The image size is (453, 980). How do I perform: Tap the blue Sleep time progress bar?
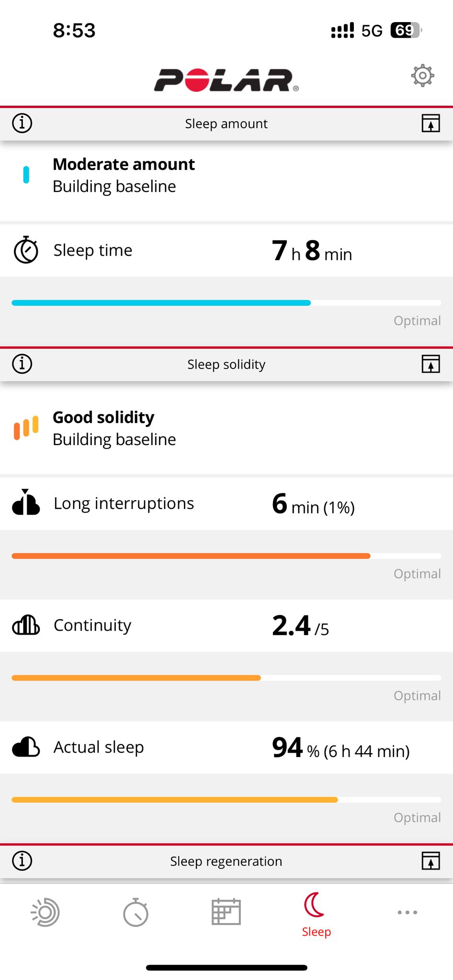tap(161, 303)
